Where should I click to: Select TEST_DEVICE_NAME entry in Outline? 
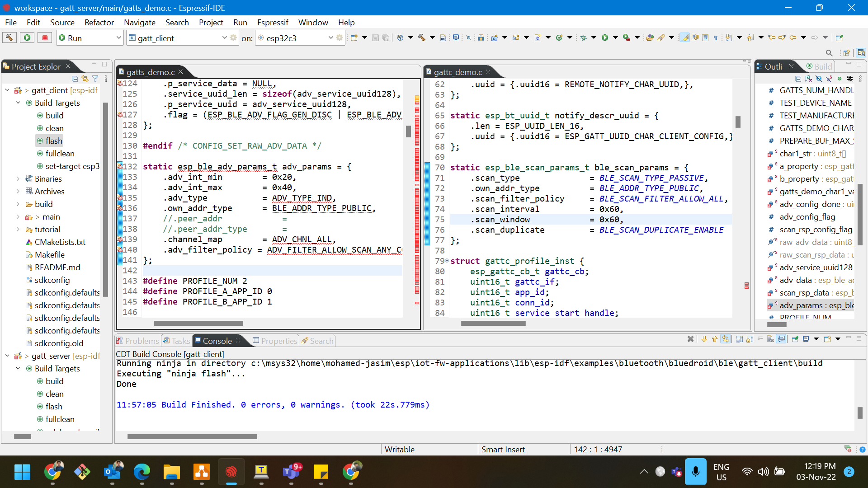(811, 103)
